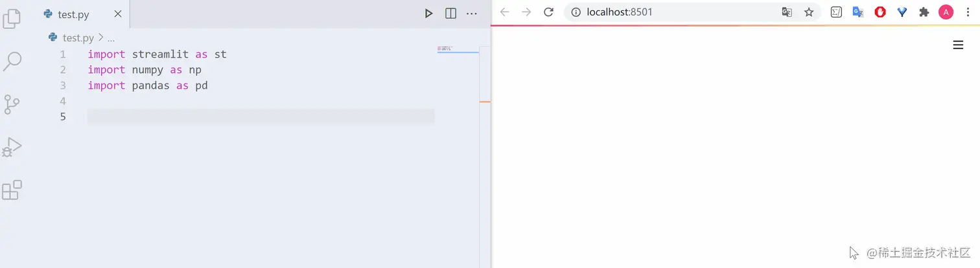Bookmark this page with the star icon
This screenshot has width=980, height=268.
[809, 12]
